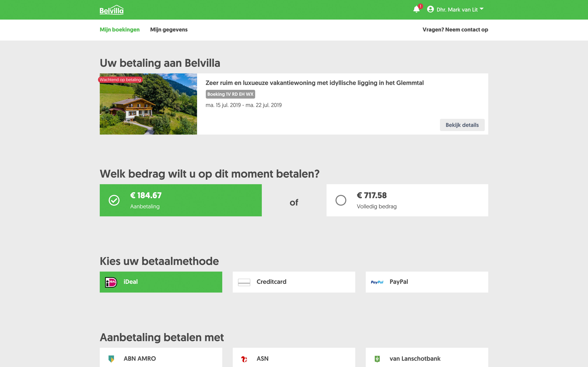Open the Mijn boekingen tab
Image resolution: width=588 pixels, height=367 pixels.
(x=120, y=30)
